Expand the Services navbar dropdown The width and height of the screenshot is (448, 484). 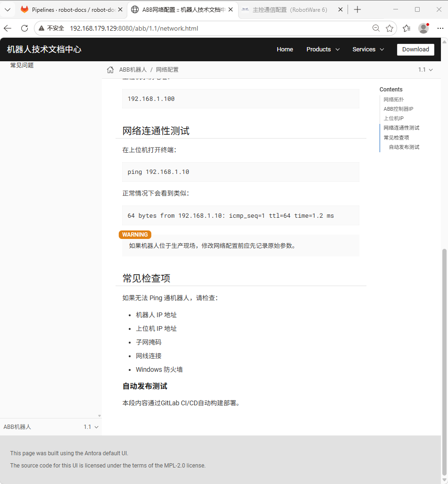(368, 49)
